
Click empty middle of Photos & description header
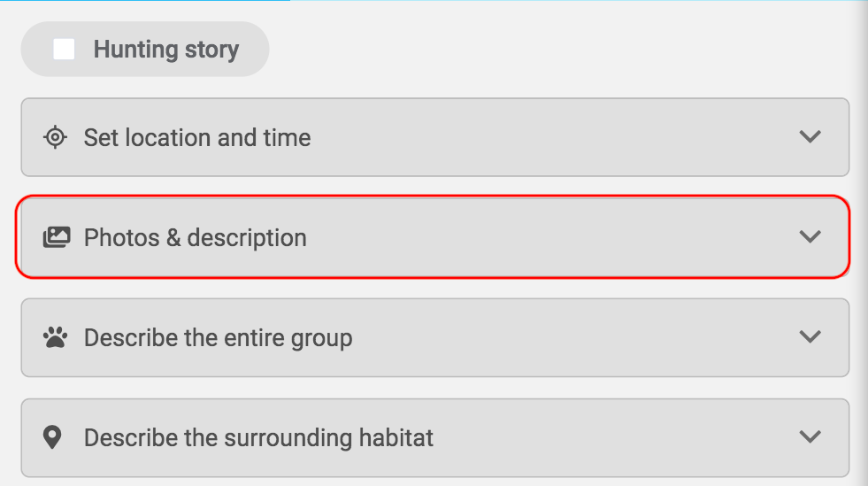click(x=549, y=237)
